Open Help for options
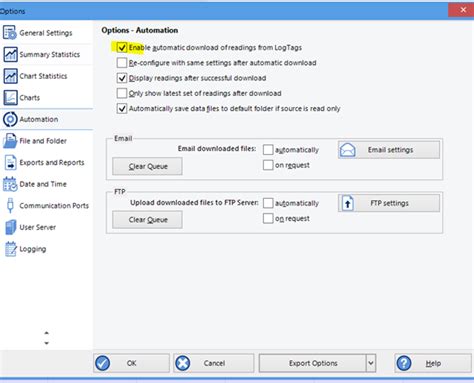474x383 pixels. tap(433, 363)
